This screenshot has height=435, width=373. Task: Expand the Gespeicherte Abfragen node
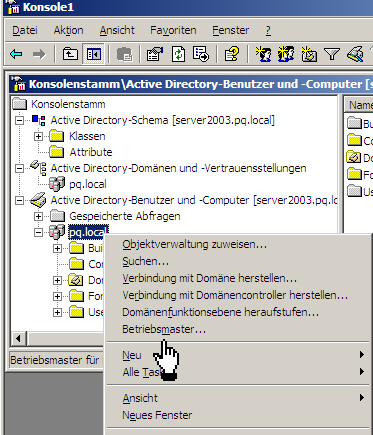pos(38,216)
